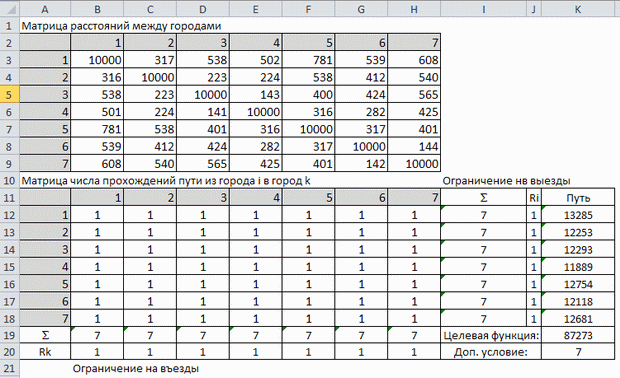Click cell with value 317 in row 3

tap(150, 60)
